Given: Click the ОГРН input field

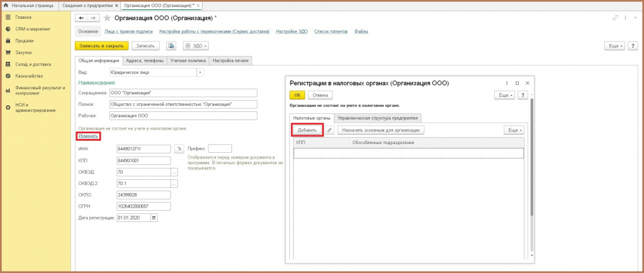Looking at the screenshot, I should pos(144,206).
